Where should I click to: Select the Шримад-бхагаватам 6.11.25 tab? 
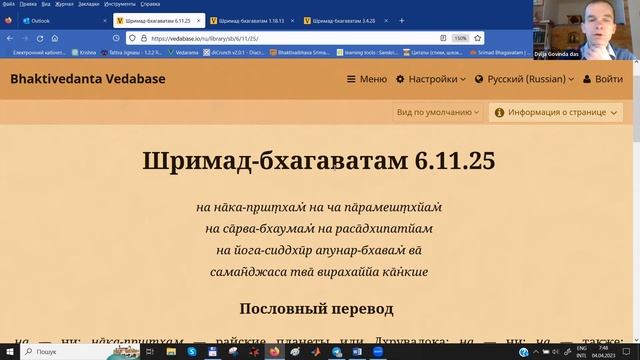click(x=159, y=20)
